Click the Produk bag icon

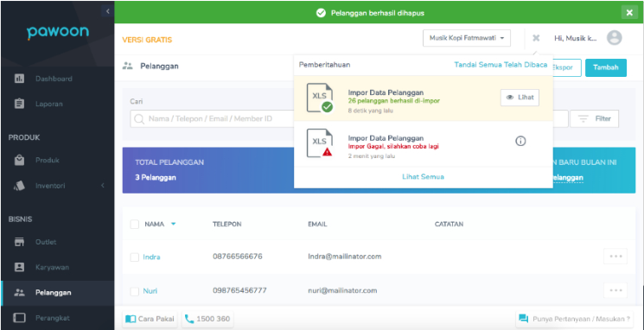pyautogui.click(x=19, y=160)
